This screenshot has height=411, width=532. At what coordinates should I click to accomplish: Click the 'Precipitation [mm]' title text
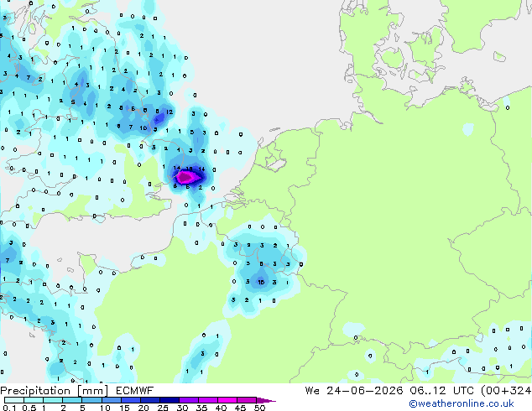pyautogui.click(x=54, y=391)
